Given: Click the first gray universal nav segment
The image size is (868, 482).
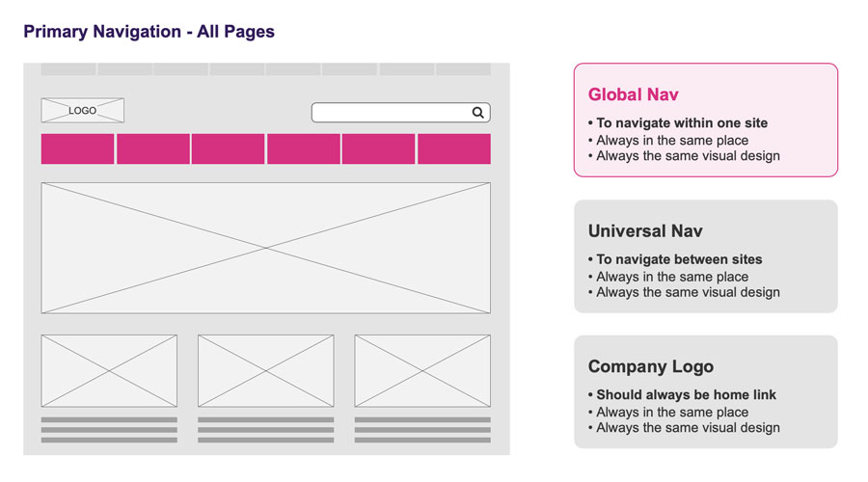Looking at the screenshot, I should tap(68, 69).
